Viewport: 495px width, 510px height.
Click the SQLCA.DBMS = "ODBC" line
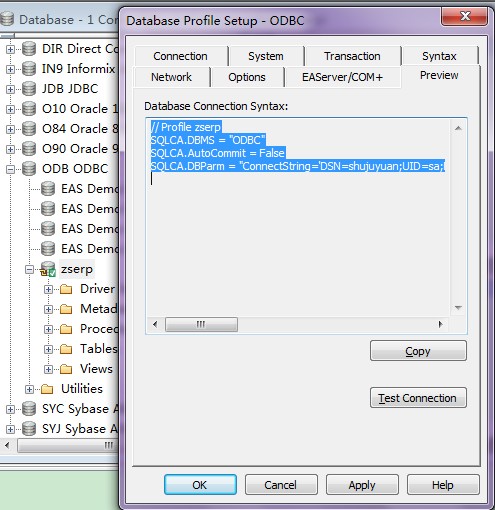pyautogui.click(x=208, y=140)
